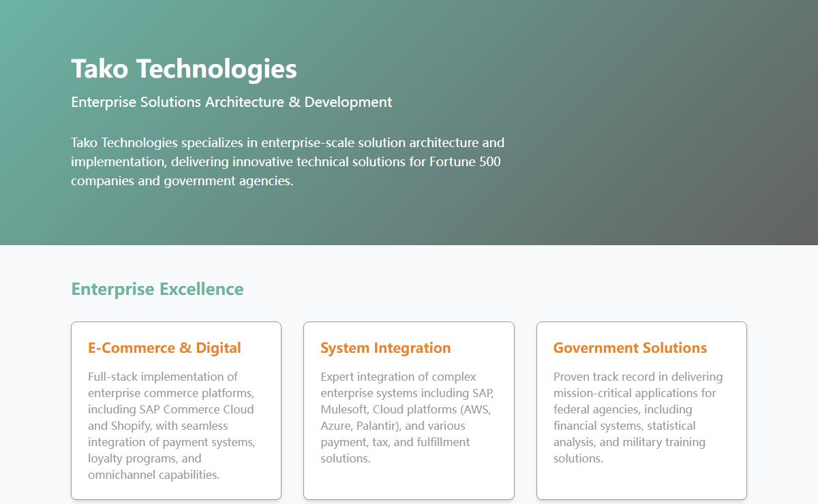Select the E-Commerce & Digital card title
818x504 pixels.
pyautogui.click(x=164, y=348)
